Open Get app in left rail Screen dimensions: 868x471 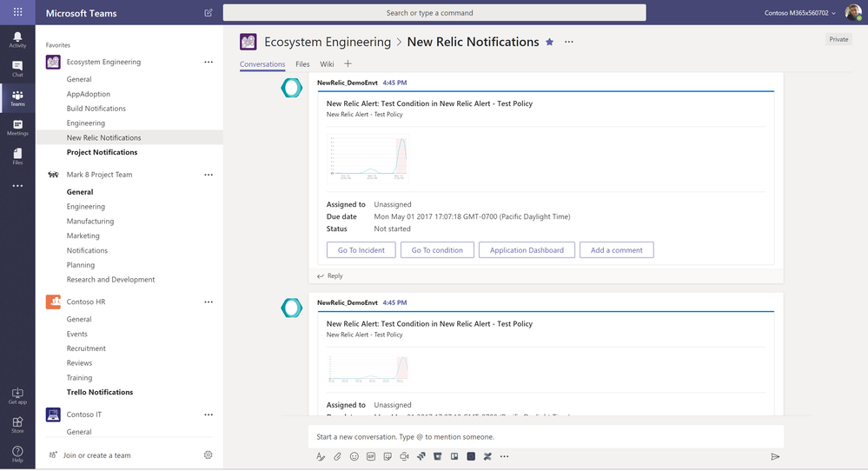(x=17, y=395)
